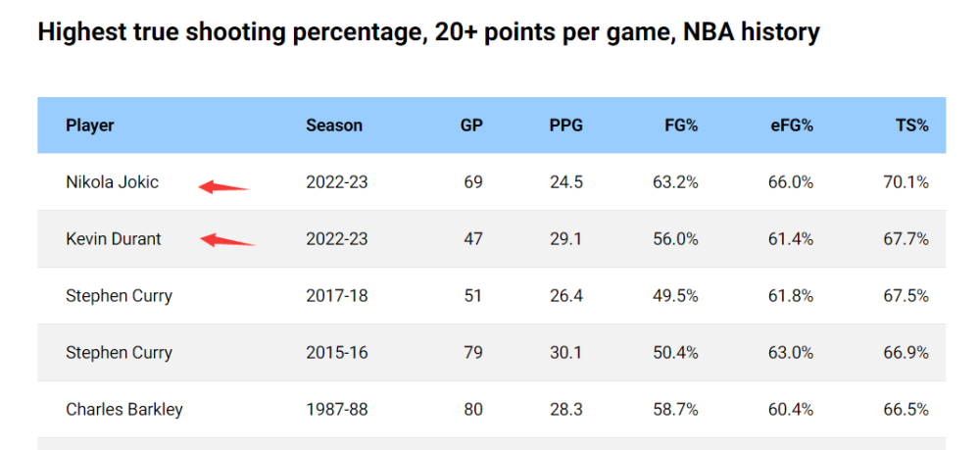Click the table title heading text
980x450 pixels.
429,31
